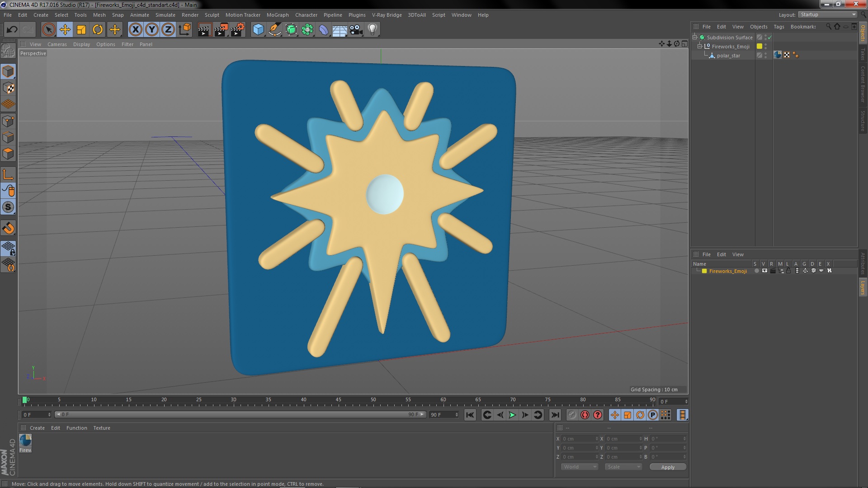Viewport: 868px width, 488px height.
Task: Click the end frame 90 F field
Action: click(x=444, y=414)
